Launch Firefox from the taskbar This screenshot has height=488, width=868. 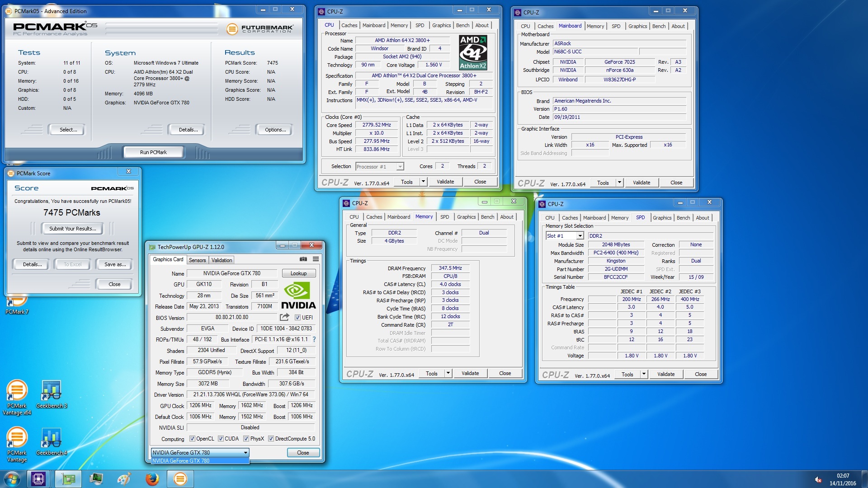click(152, 479)
